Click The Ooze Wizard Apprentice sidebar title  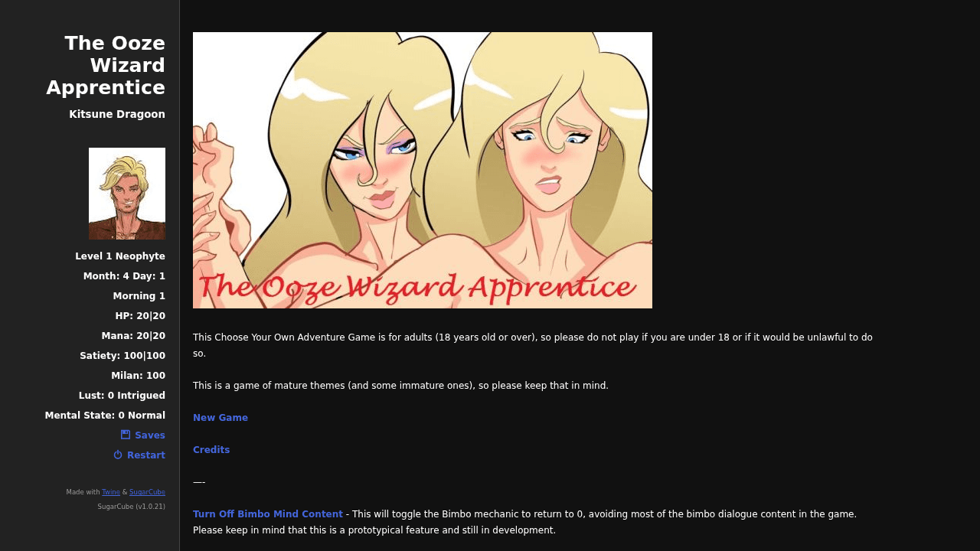(x=106, y=66)
